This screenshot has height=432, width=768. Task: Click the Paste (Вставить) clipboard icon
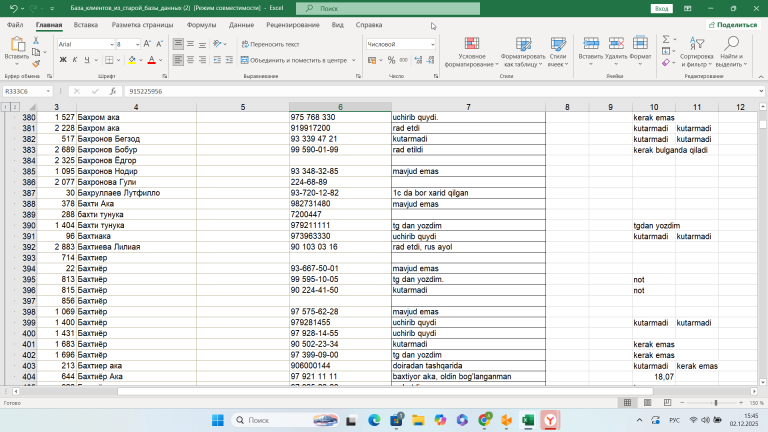point(17,45)
